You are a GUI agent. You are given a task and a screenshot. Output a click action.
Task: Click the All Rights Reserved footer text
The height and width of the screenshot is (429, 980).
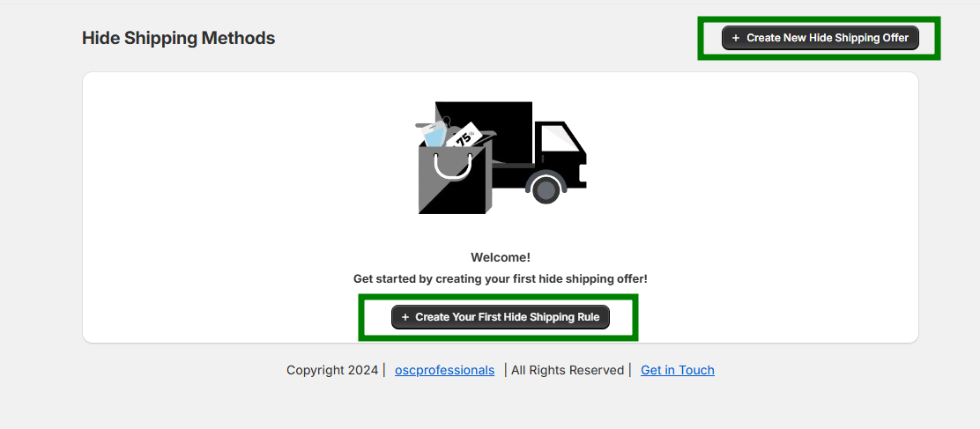pyautogui.click(x=568, y=370)
